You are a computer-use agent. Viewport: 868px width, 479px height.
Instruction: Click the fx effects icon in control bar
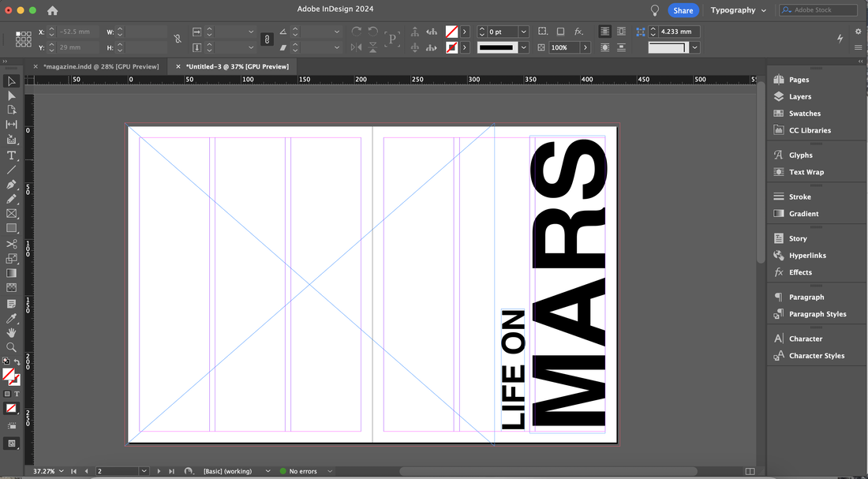point(578,32)
